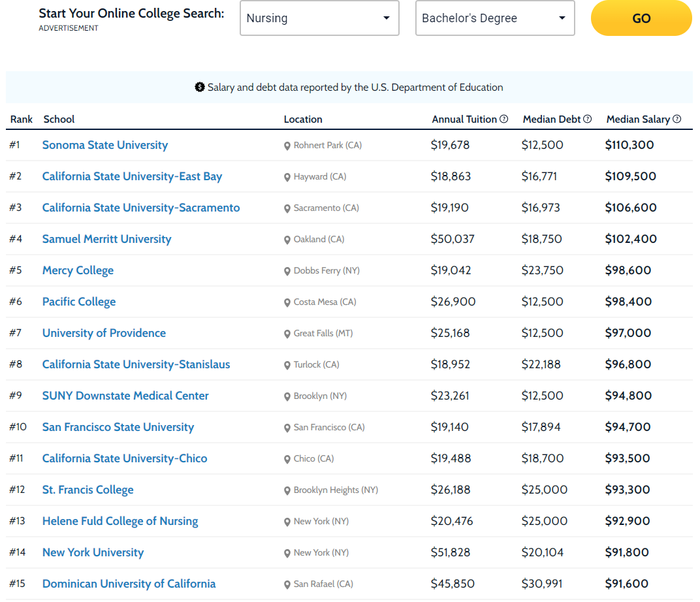Click the Chico location pin icon
This screenshot has width=700, height=602.
287,459
